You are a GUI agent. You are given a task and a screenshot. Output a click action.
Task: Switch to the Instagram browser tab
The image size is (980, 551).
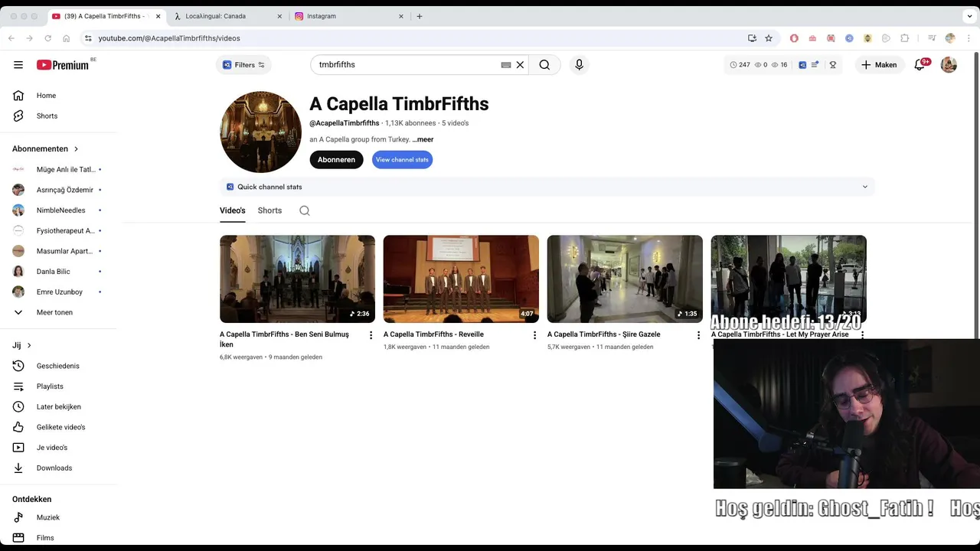pyautogui.click(x=348, y=16)
